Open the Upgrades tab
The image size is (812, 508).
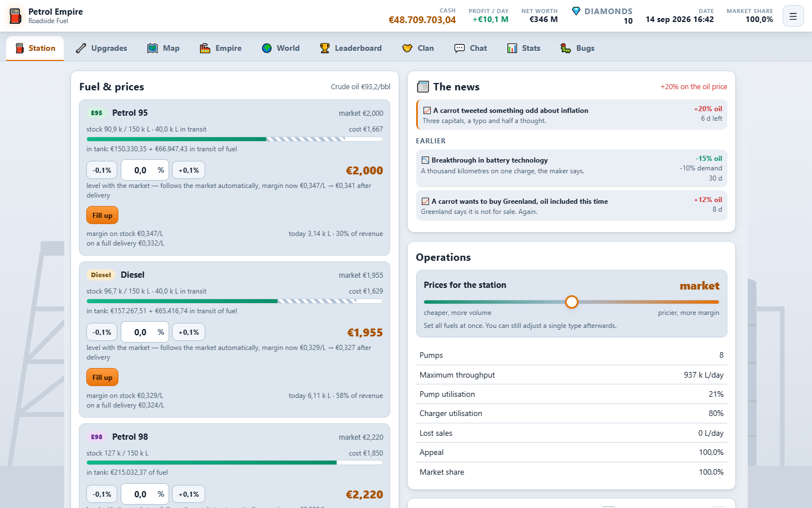(x=101, y=49)
